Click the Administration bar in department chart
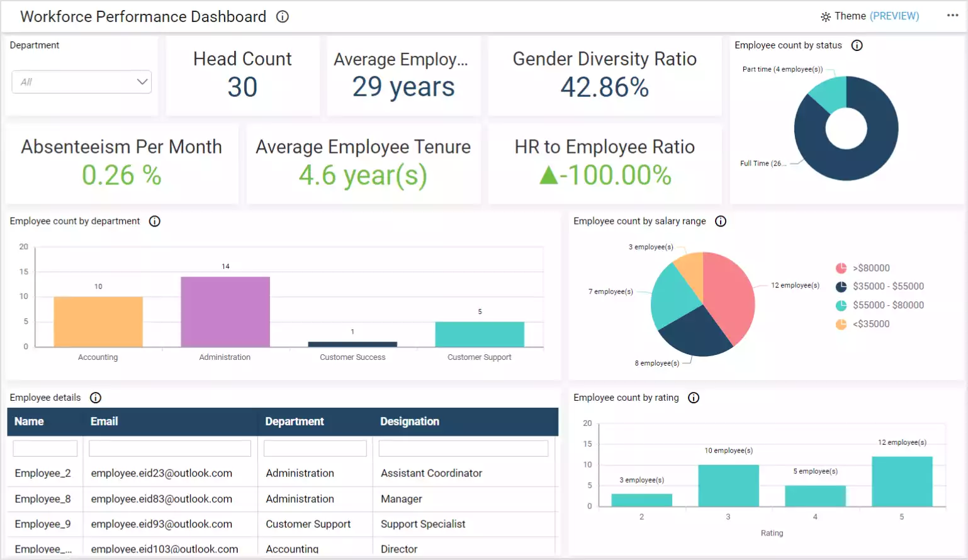The image size is (968, 560). [x=225, y=311]
